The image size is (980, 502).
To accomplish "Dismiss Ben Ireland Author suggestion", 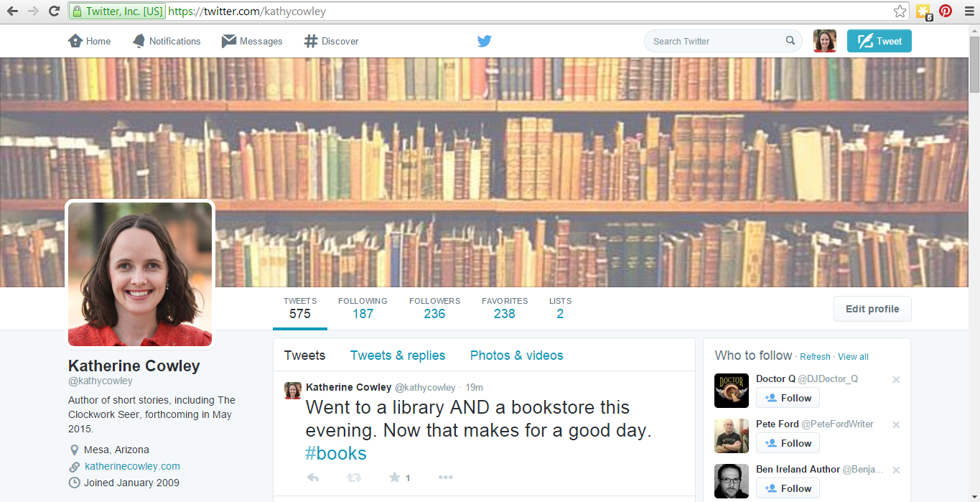I will pyautogui.click(x=896, y=470).
